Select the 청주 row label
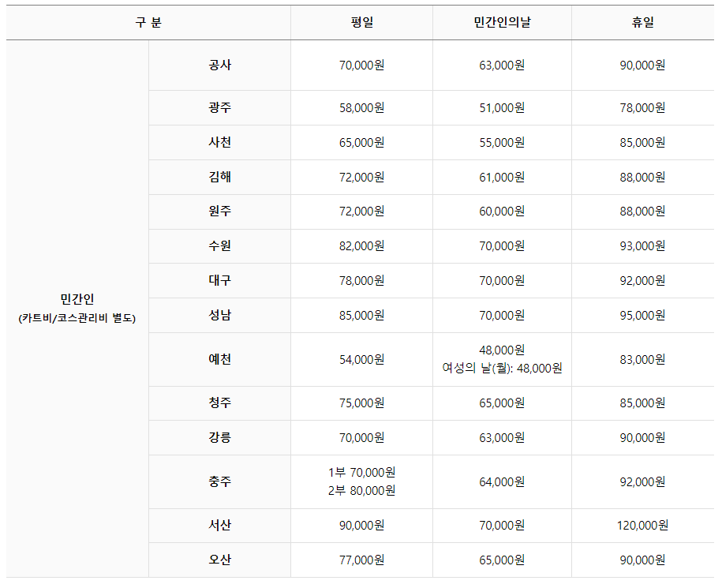This screenshot has height=588, width=722. click(219, 403)
